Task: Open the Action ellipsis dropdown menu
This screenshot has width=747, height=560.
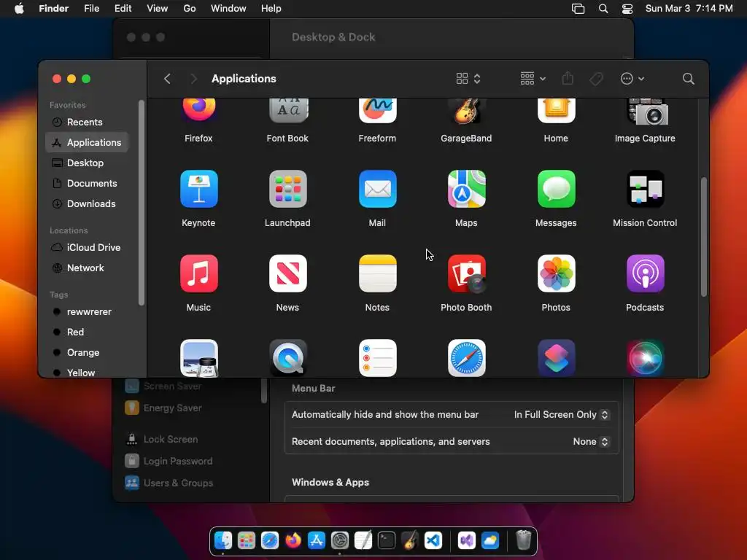Action: 632,79
